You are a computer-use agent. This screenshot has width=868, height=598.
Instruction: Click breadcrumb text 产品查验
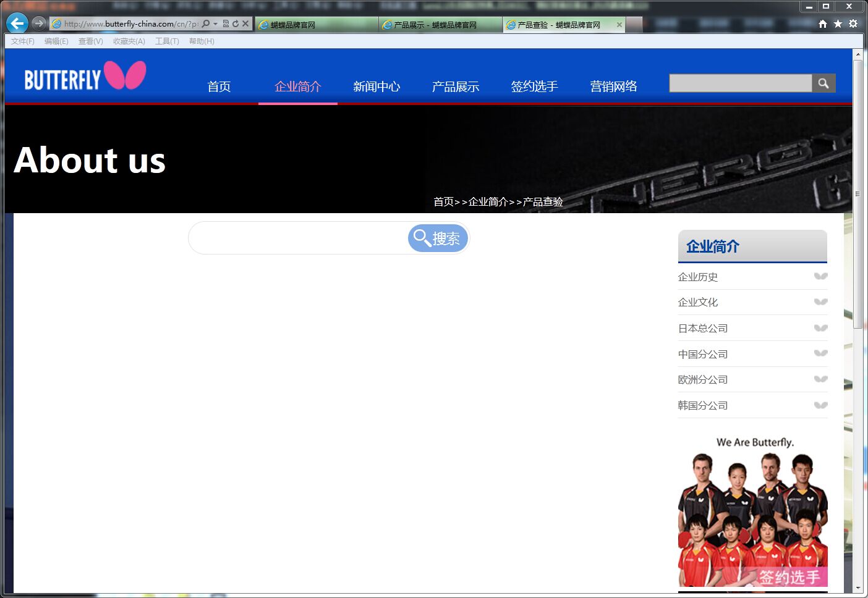(x=543, y=201)
